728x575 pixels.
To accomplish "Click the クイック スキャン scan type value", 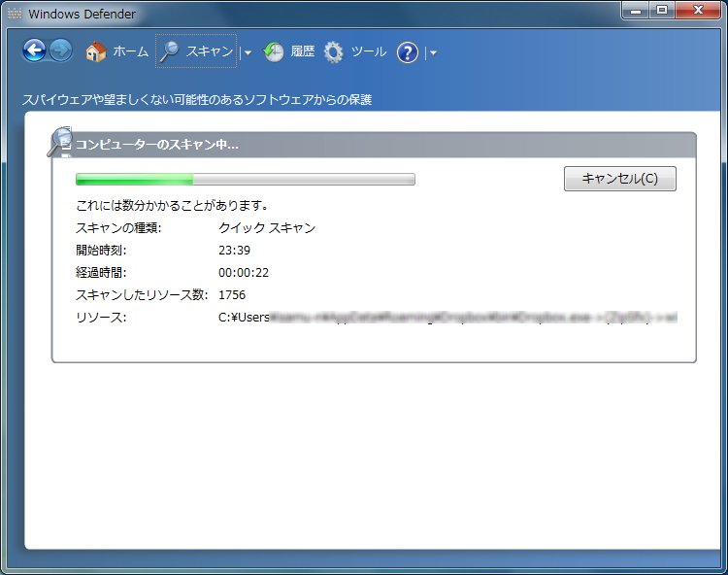I will tap(267, 227).
